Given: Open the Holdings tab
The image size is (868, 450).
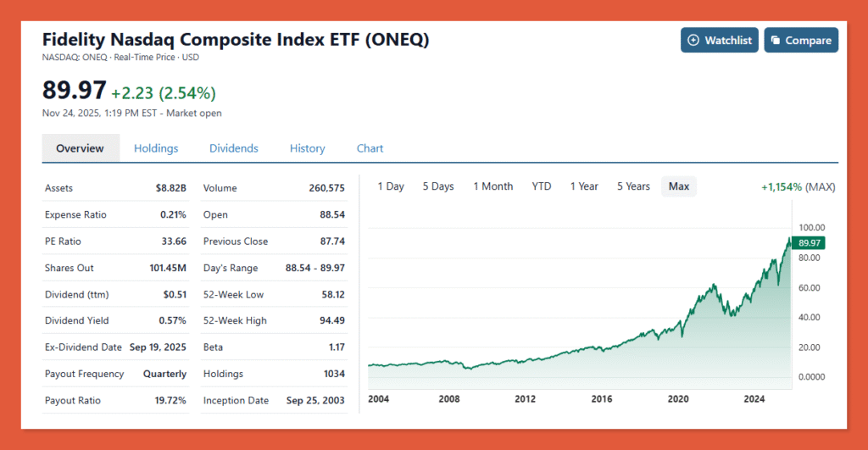Looking at the screenshot, I should coord(156,148).
